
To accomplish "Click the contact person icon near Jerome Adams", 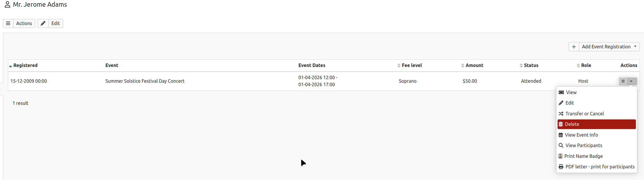I will point(8,5).
